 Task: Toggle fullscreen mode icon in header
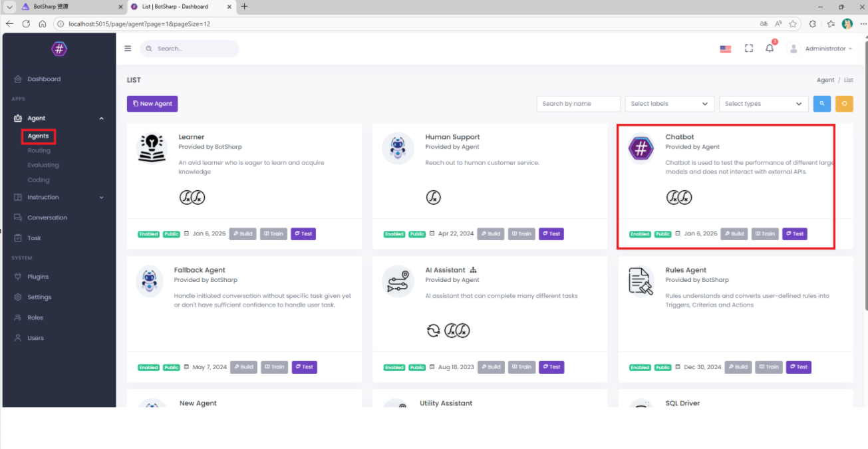[x=748, y=48]
